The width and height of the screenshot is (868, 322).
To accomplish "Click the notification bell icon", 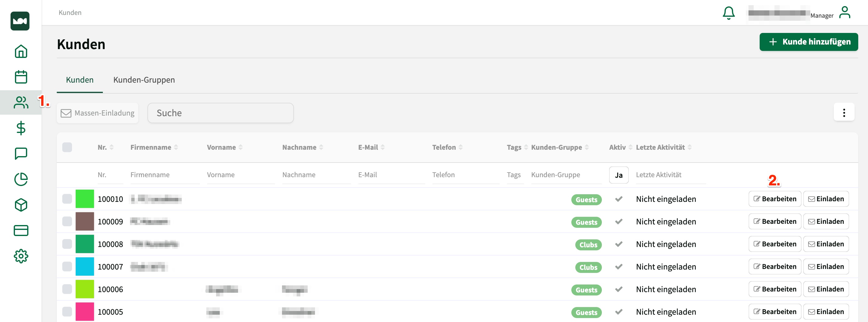I will click(x=728, y=13).
